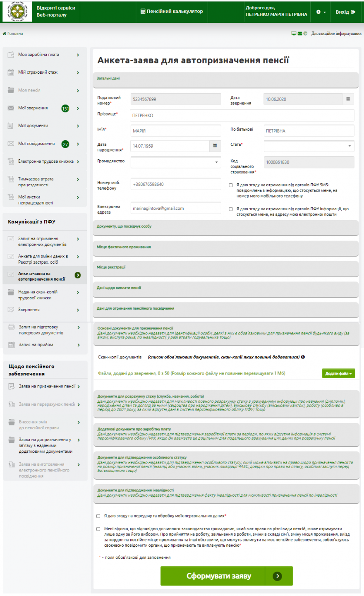This screenshot has height=596, width=364.
Task: Click the Головна home icon breadcrumb
Action: click(x=5, y=34)
